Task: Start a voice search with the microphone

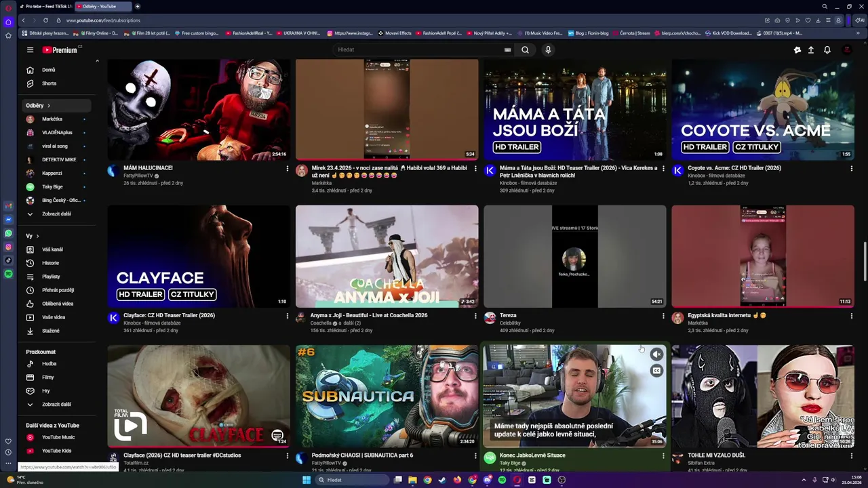Action: (x=548, y=49)
